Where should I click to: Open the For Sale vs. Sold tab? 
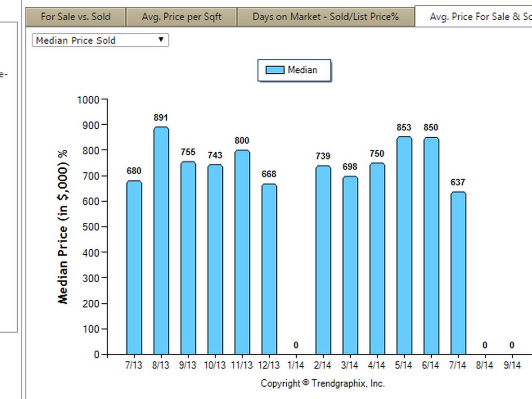pyautogui.click(x=75, y=17)
